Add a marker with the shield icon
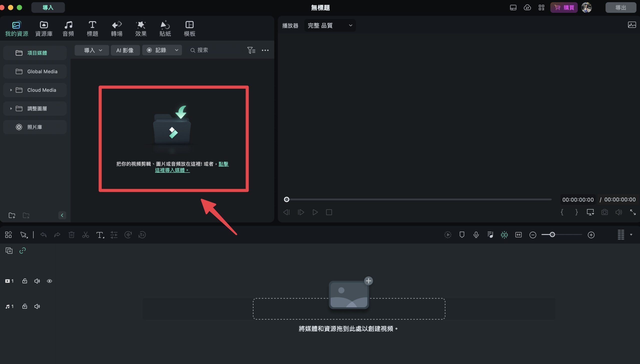This screenshot has width=640, height=364. [462, 234]
